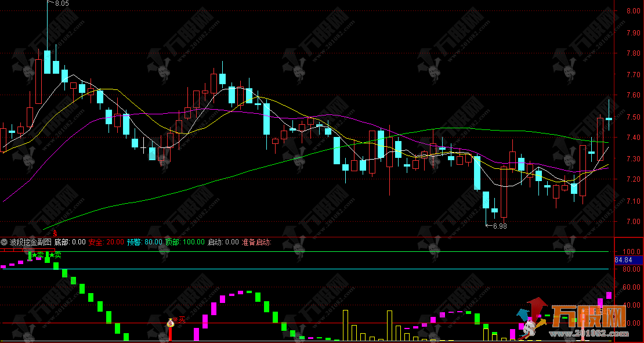Click the 7.00 price axis label
The width and height of the screenshot is (644, 343).
(x=634, y=222)
